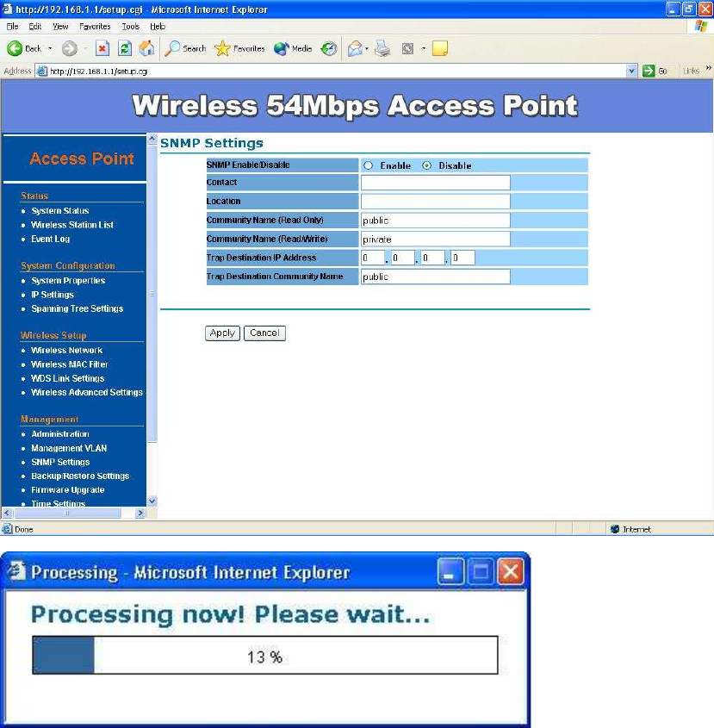Viewport: 714px width, 728px height.
Task: Open the Edit button dropdown arrow
Action: [x=424, y=48]
